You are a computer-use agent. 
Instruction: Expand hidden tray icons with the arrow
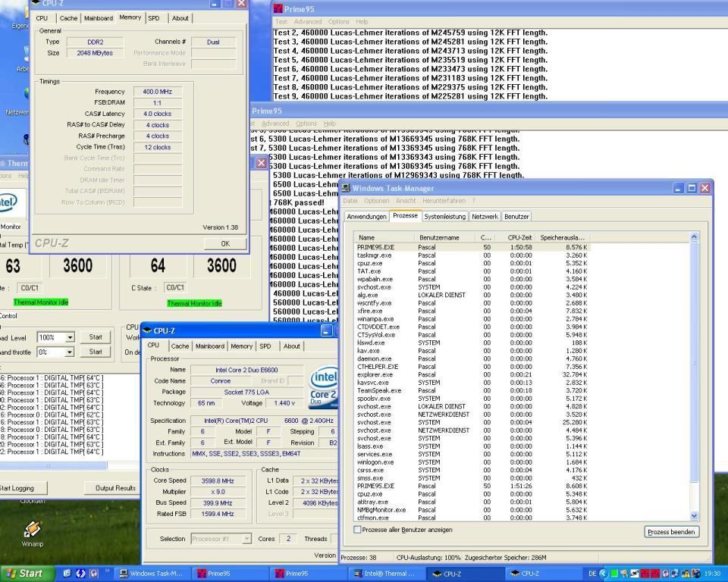click(x=604, y=574)
